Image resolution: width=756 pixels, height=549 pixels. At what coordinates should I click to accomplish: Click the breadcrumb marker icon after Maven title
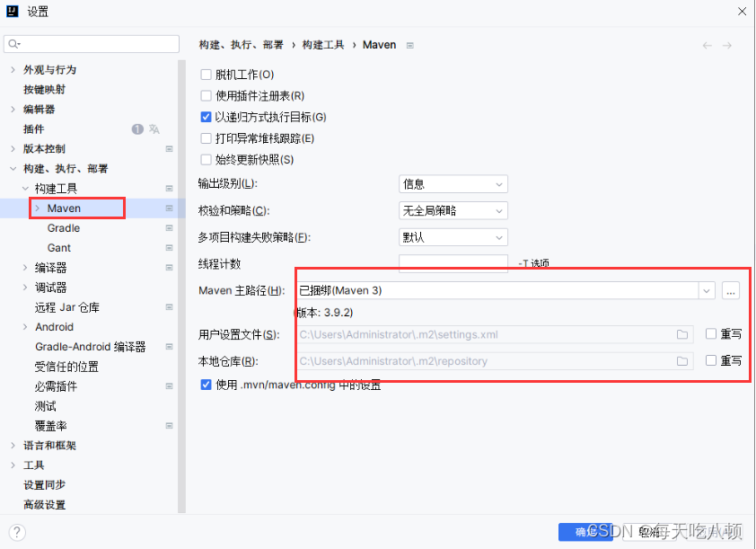(x=409, y=45)
